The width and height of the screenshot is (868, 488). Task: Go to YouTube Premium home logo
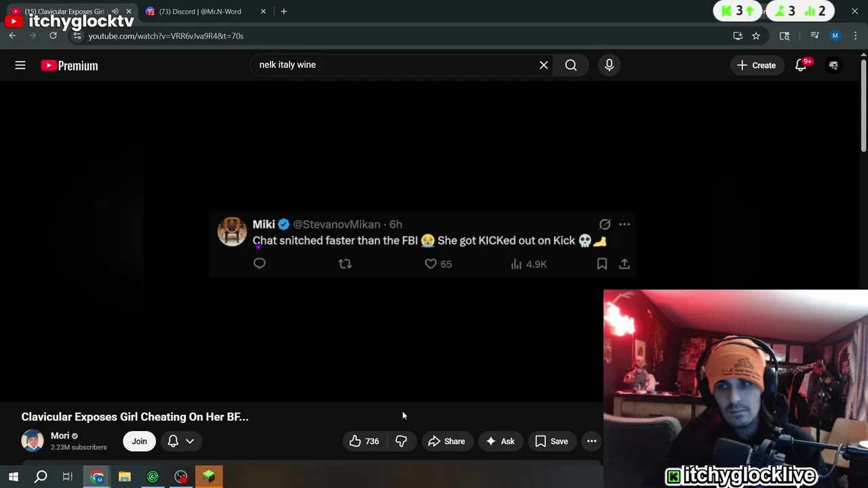69,66
